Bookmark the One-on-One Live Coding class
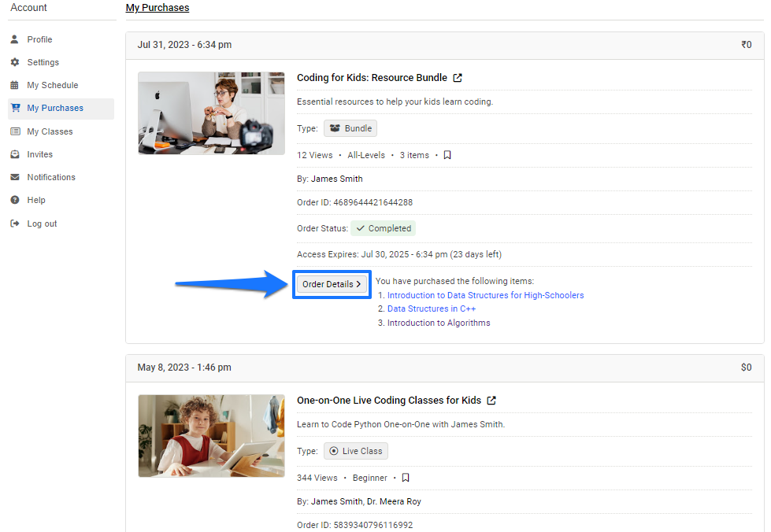 pyautogui.click(x=405, y=478)
